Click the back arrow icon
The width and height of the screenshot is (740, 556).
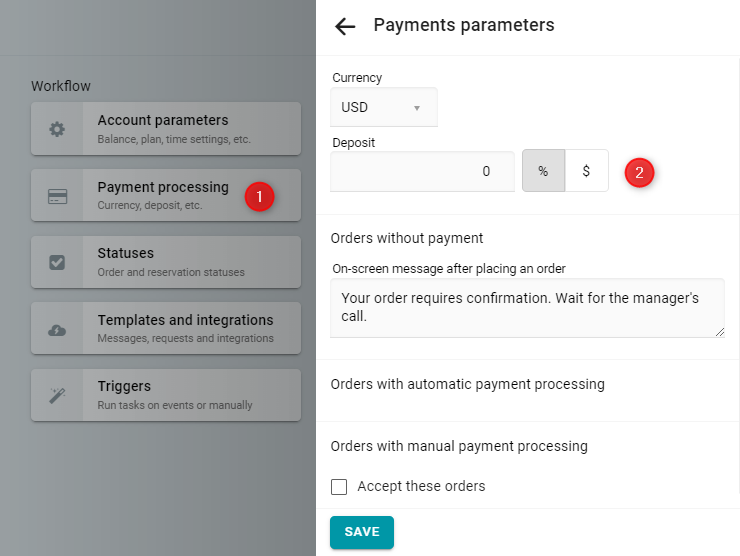tap(345, 26)
